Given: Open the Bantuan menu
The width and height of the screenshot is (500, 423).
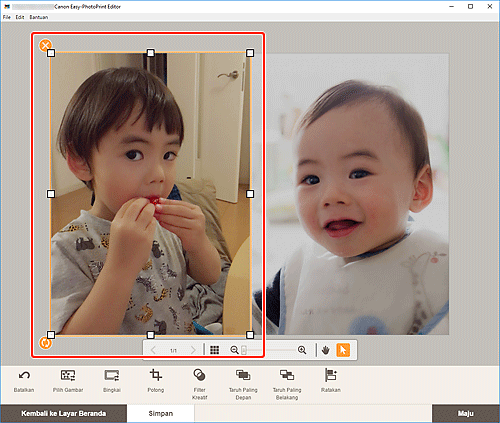Looking at the screenshot, I should tap(39, 17).
